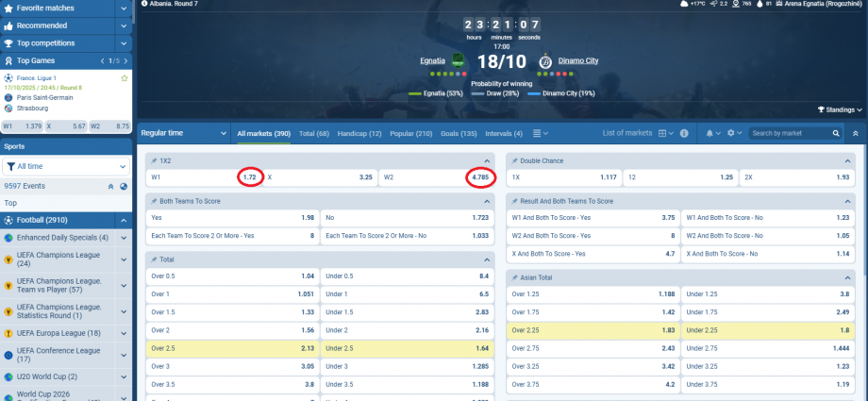Pin the Asian Total market
This screenshot has width=868, height=401.
(515, 278)
